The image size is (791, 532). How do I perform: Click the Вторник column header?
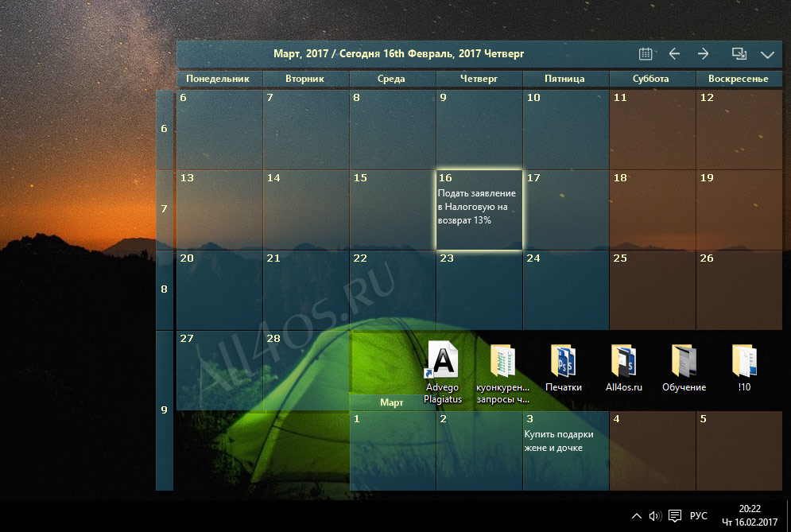(x=306, y=79)
